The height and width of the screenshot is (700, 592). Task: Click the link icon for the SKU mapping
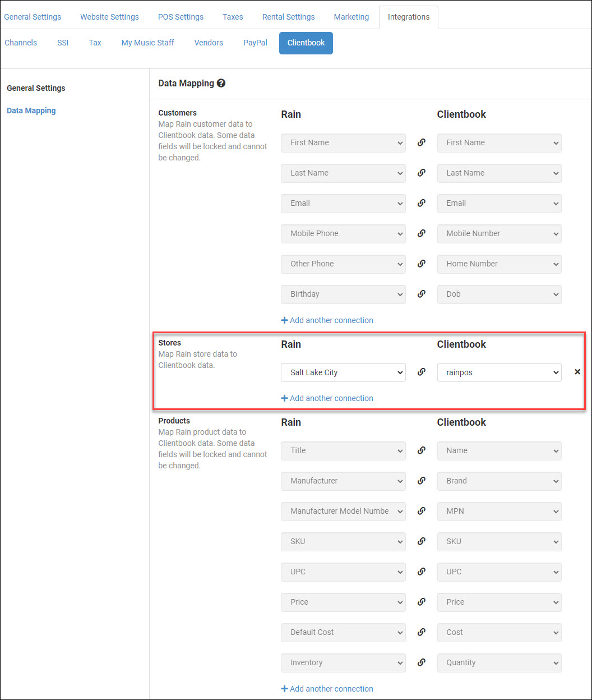coord(422,541)
